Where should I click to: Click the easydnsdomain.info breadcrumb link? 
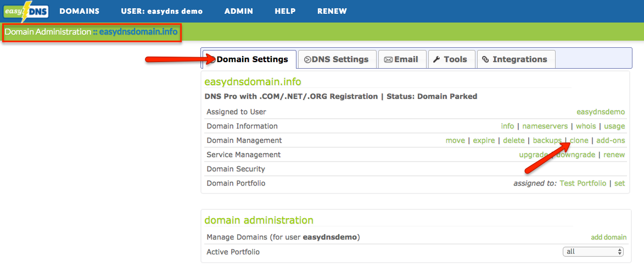[x=138, y=32]
